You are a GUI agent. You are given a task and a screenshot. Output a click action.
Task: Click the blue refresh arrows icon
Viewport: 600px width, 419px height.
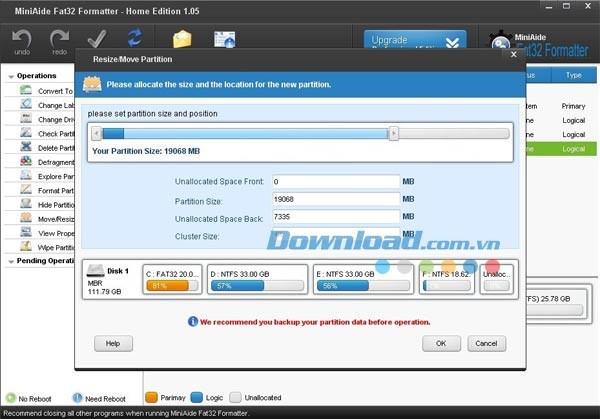coord(134,39)
